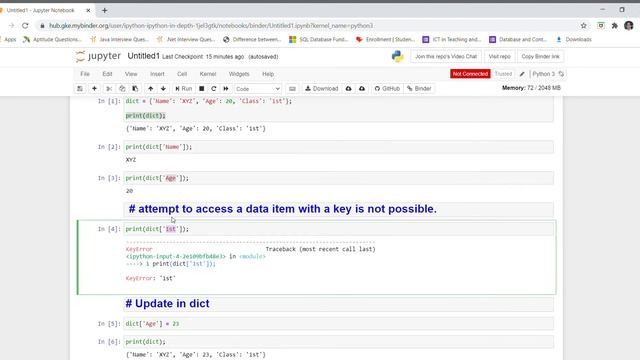
Task: Save notebook with the floppy disk icon
Action: [x=80, y=89]
